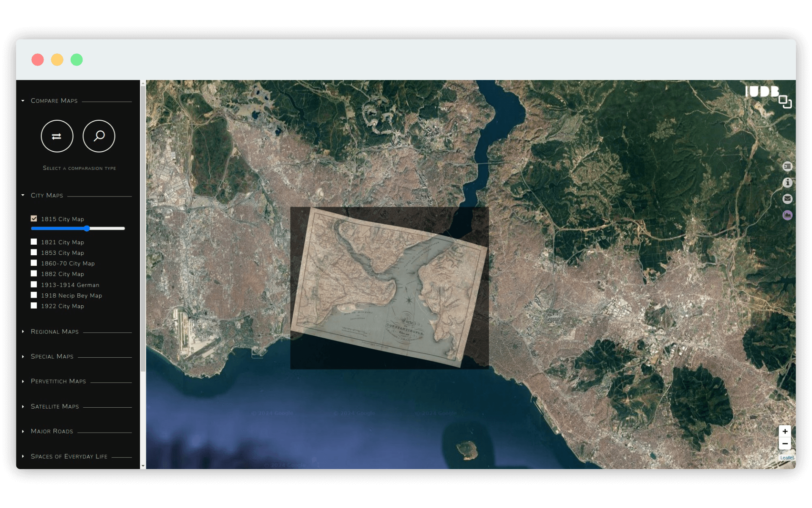Expand the Major Roads section
812x508 pixels.
click(x=52, y=431)
